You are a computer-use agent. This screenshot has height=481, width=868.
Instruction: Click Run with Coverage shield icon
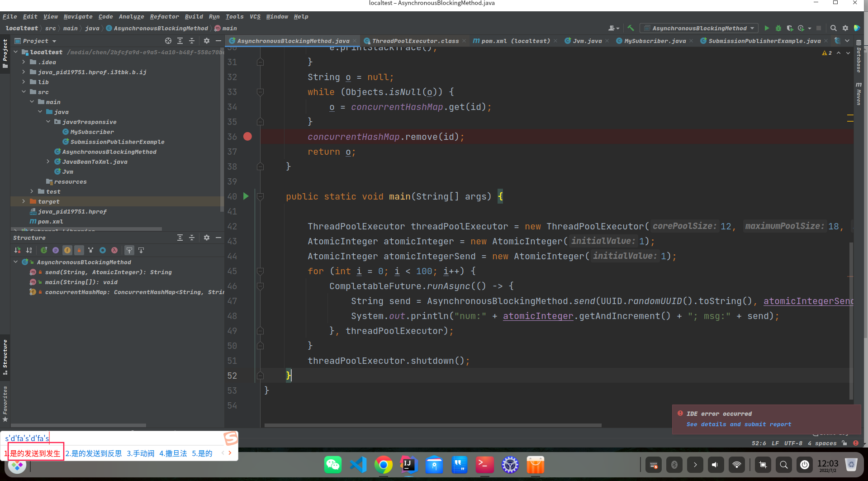pos(790,28)
